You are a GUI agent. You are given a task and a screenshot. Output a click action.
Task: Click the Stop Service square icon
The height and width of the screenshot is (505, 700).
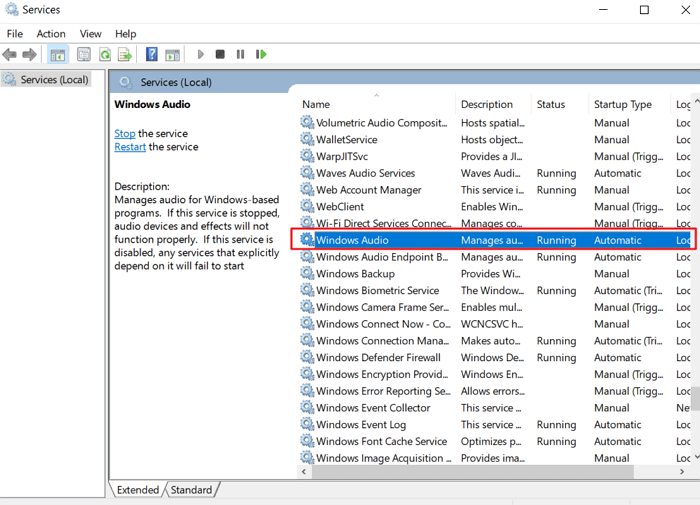pos(220,54)
